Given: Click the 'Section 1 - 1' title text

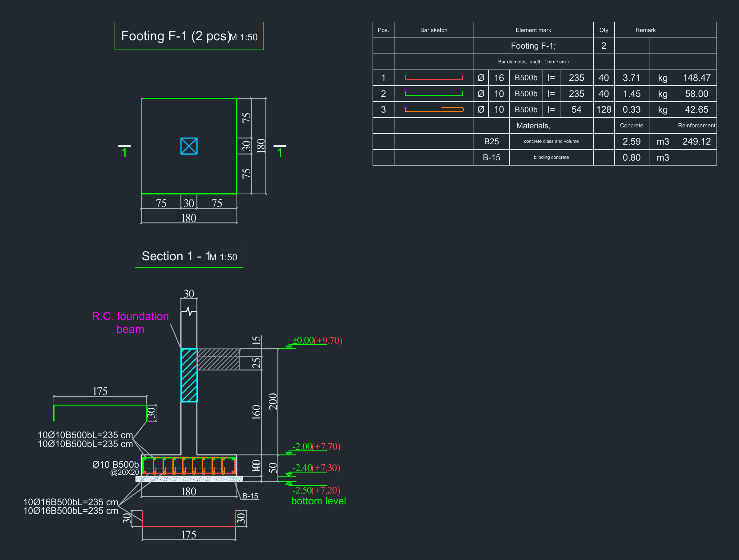Looking at the screenshot, I should click(x=176, y=256).
